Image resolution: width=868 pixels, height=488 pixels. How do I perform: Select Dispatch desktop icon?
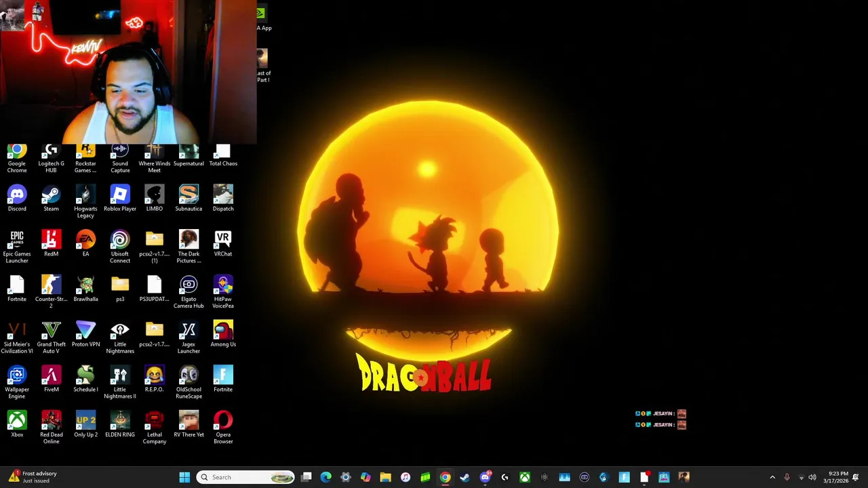pos(223,198)
